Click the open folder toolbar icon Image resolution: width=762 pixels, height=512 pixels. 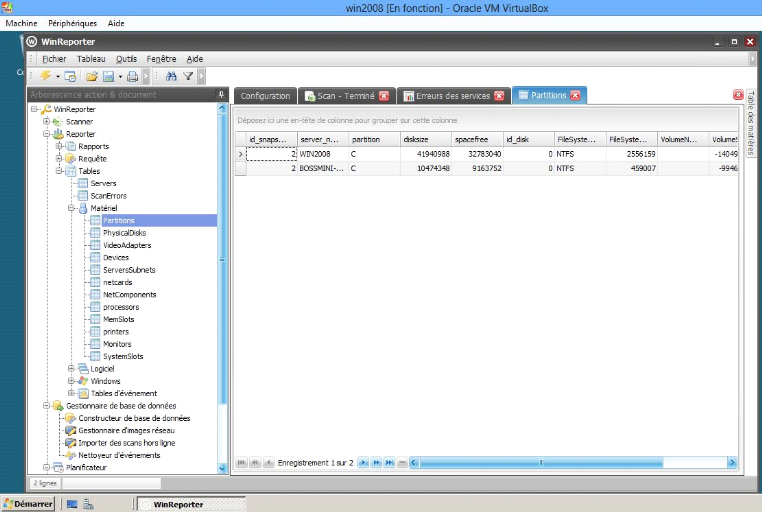point(91,76)
